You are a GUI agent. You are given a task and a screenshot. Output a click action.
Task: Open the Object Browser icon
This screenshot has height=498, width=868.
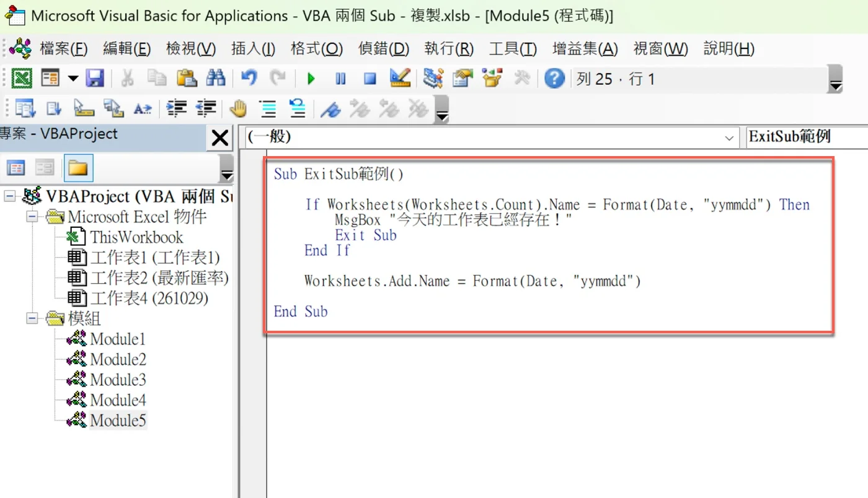pos(492,79)
